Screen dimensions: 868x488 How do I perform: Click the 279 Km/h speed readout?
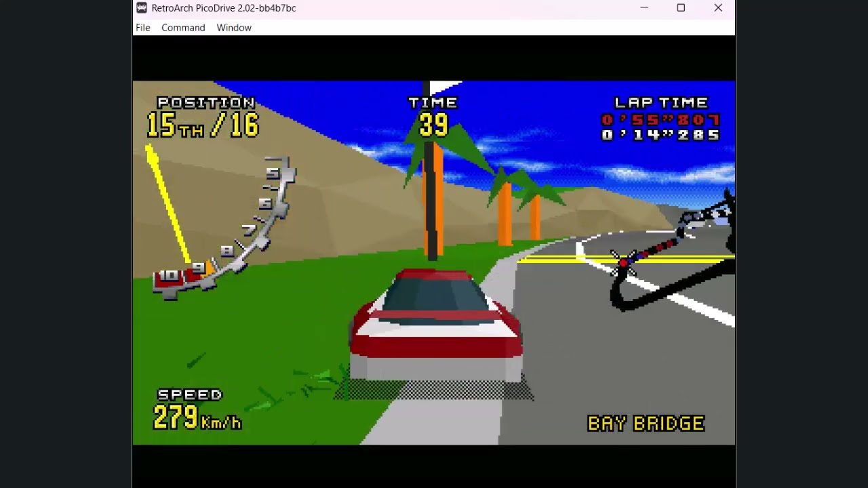click(x=197, y=418)
